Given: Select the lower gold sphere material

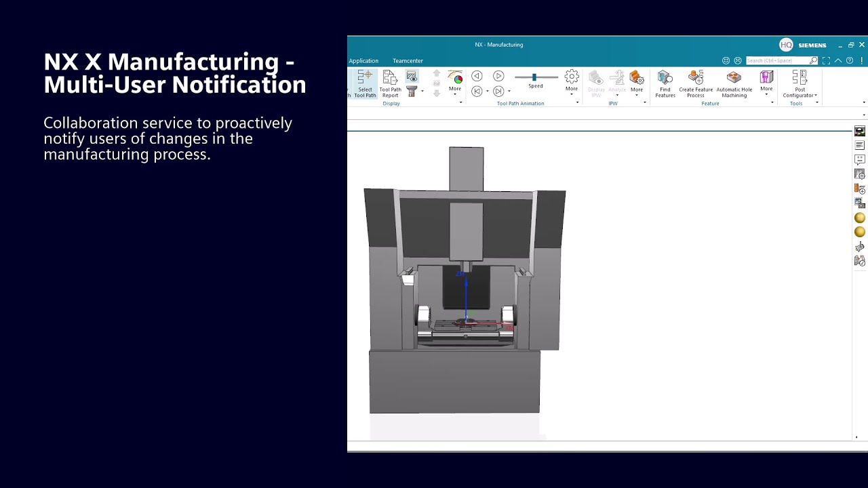Looking at the screenshot, I should pyautogui.click(x=860, y=232).
